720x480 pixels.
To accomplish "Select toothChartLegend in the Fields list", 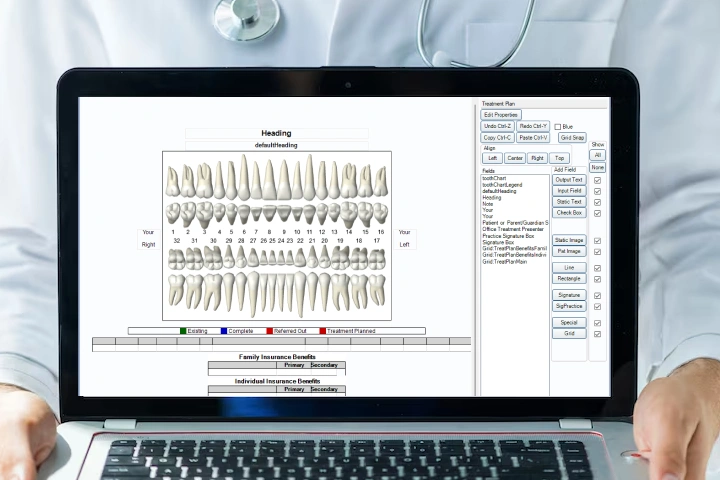I will (x=503, y=185).
